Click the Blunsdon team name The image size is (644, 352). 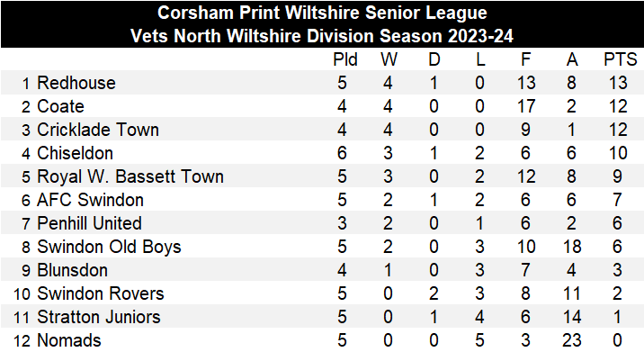[72, 271]
